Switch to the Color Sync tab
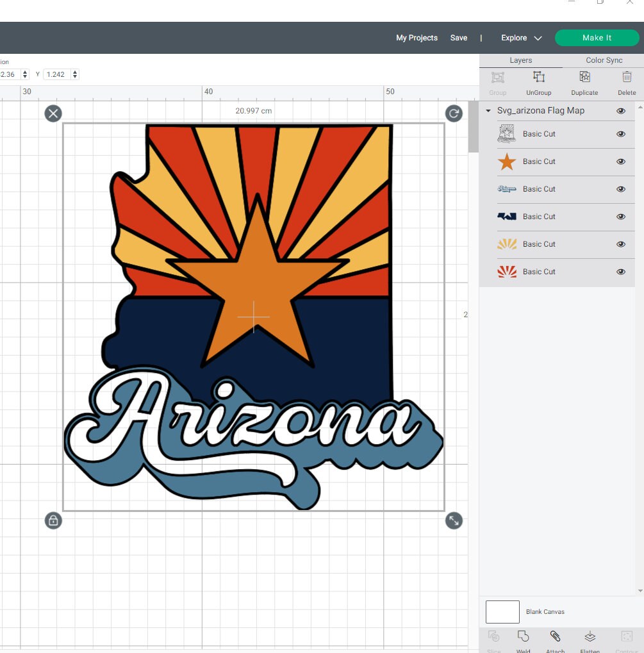The height and width of the screenshot is (653, 644). click(603, 60)
